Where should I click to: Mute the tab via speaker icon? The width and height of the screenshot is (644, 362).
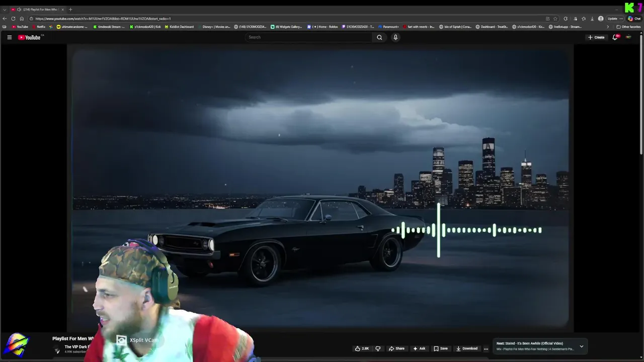pyautogui.click(x=19, y=10)
